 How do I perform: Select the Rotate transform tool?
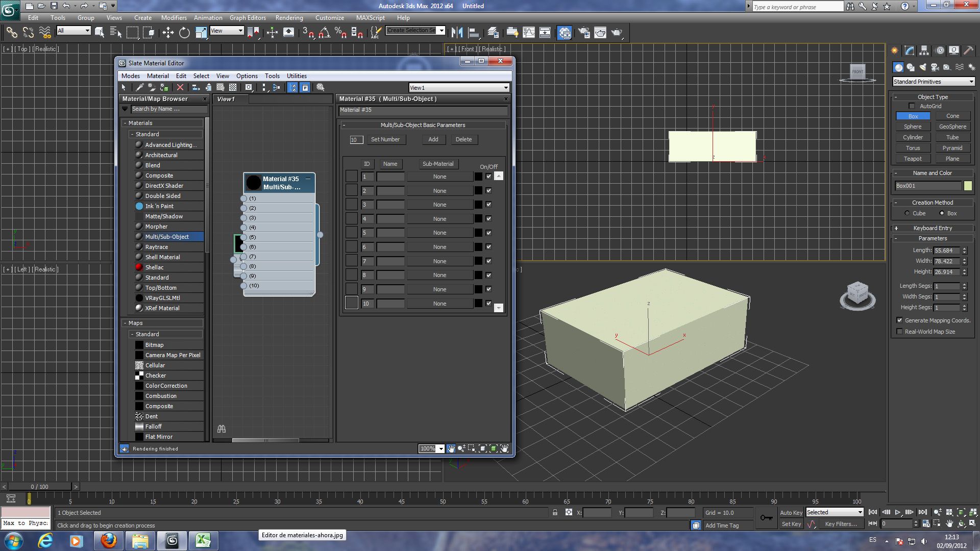(x=184, y=33)
